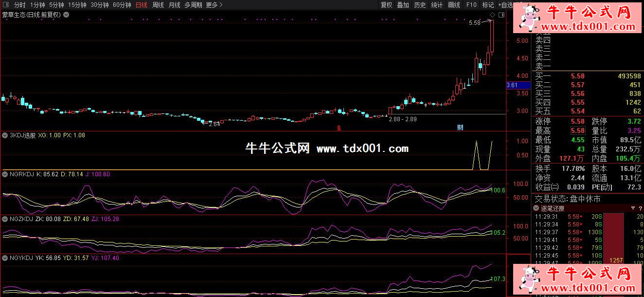
Task: Click the 交易状态: 盘中休市 status line
Action: coord(568,199)
